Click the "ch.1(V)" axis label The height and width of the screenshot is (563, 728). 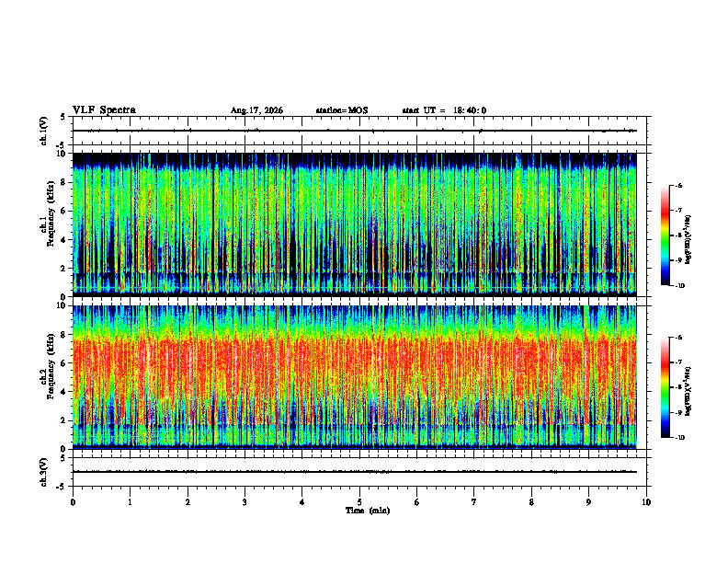point(44,131)
